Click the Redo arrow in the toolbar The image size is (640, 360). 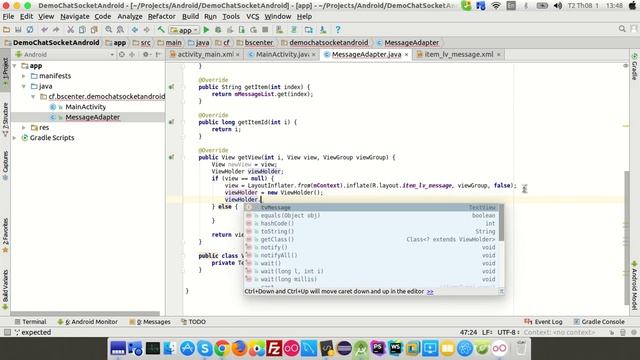pos(56,30)
